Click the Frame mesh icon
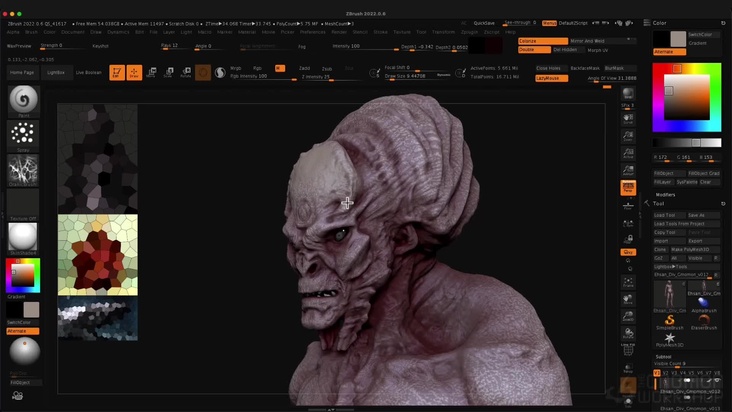732x412 pixels. pyautogui.click(x=628, y=282)
